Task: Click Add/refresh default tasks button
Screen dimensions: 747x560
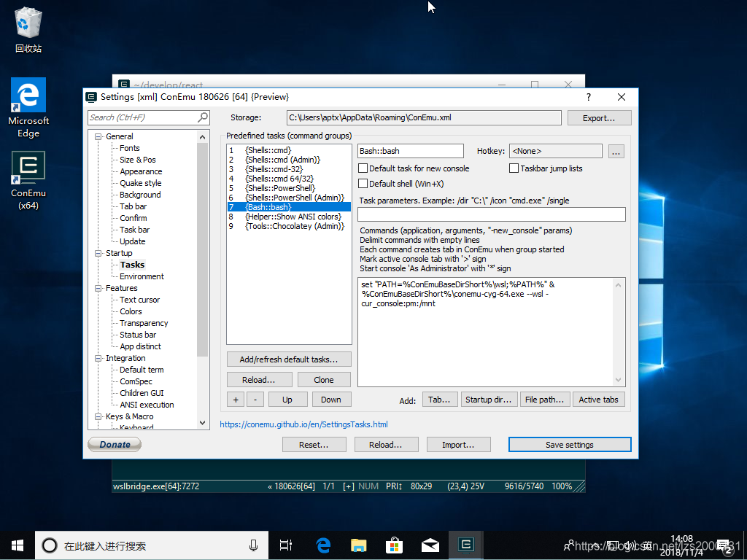Action: [x=289, y=359]
